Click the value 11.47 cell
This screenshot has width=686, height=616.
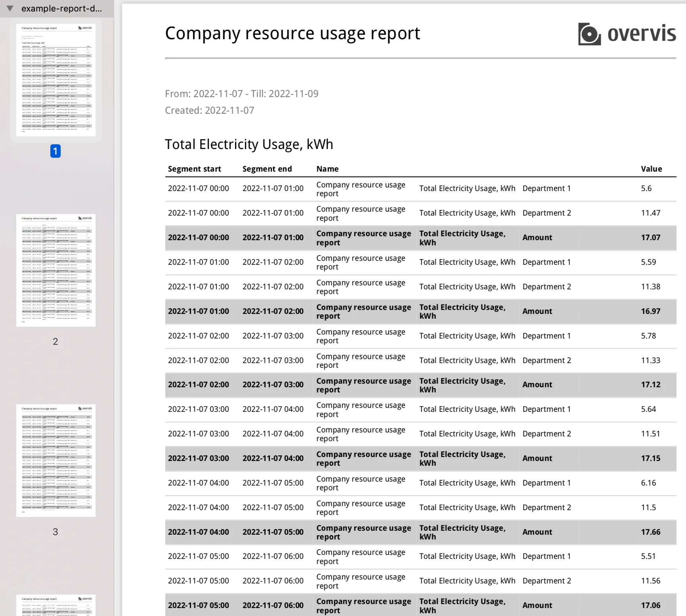651,213
